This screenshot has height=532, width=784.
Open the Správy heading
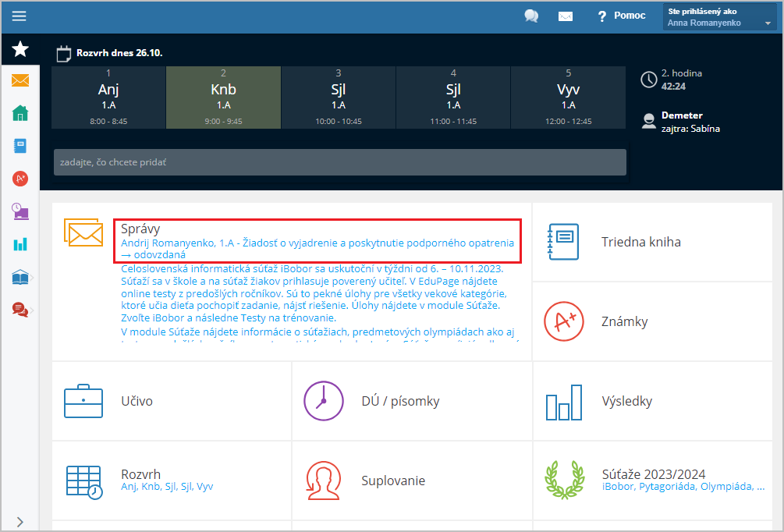(x=140, y=229)
